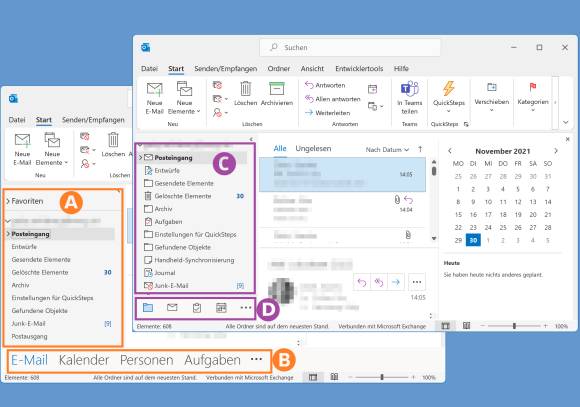Click the In Teams teilen icon
Viewport: 580px width, 407px height.
(x=409, y=98)
